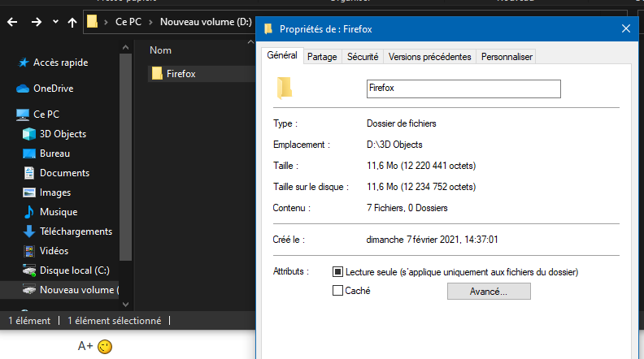This screenshot has height=359, width=644.
Task: Click the '7 Fichiers, 0 Dossiers' content value
Action: (407, 208)
